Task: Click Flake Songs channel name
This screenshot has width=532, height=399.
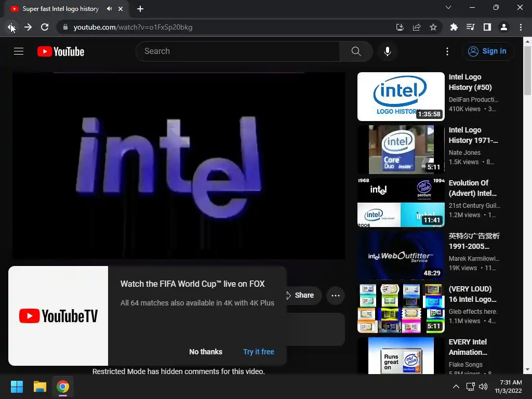Action: tap(465, 364)
